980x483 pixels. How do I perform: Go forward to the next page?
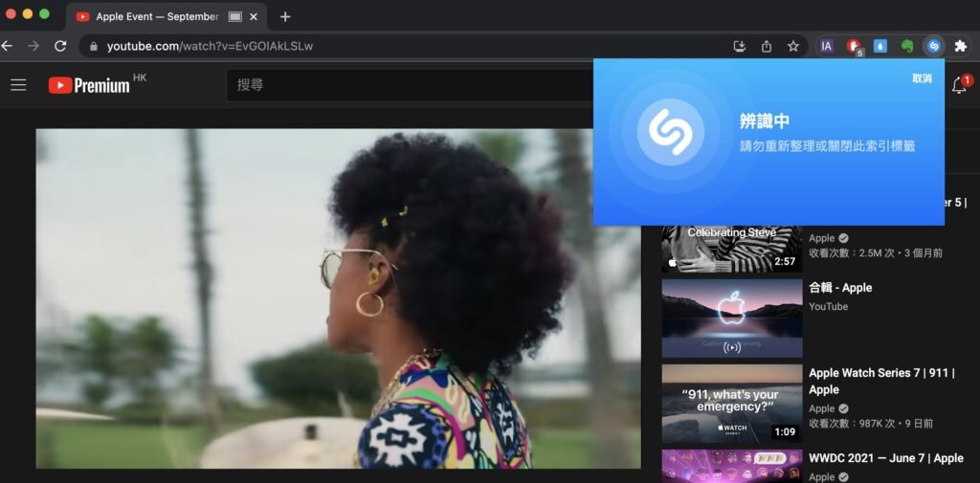pos(33,46)
